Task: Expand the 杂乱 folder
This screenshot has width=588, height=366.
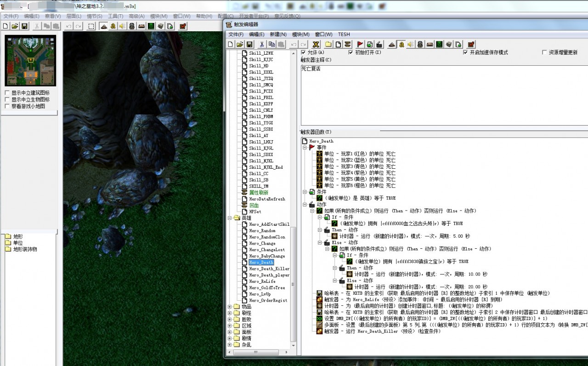Action: [230, 345]
